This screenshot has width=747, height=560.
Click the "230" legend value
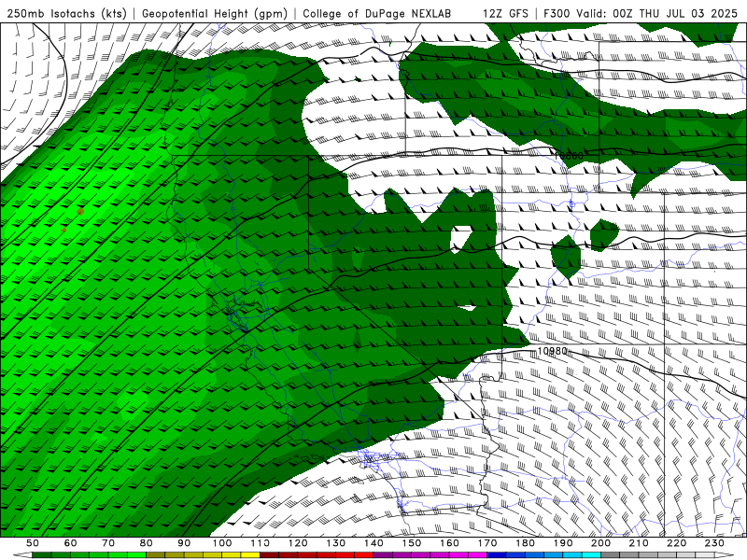[714, 543]
